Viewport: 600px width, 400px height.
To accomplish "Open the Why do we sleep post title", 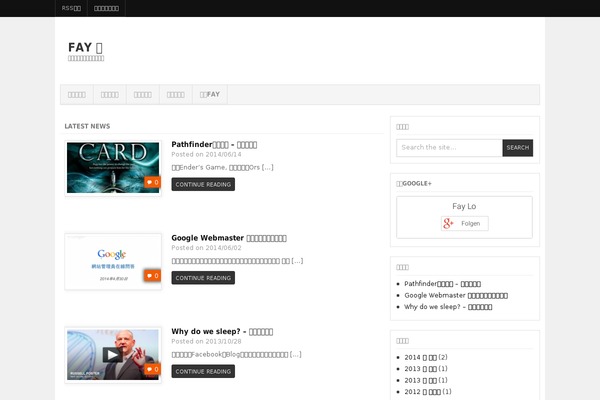I will (x=222, y=331).
